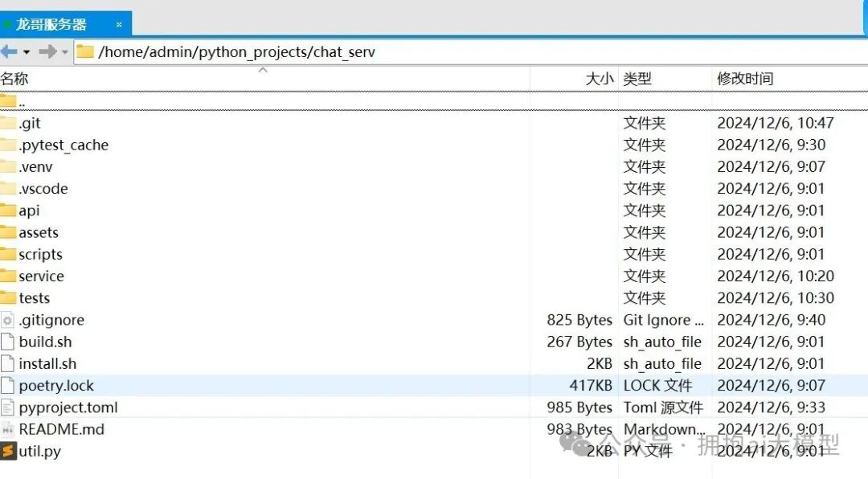Click the 417KB size of poetry.lock
The height and width of the screenshot is (479, 868).
coord(591,386)
